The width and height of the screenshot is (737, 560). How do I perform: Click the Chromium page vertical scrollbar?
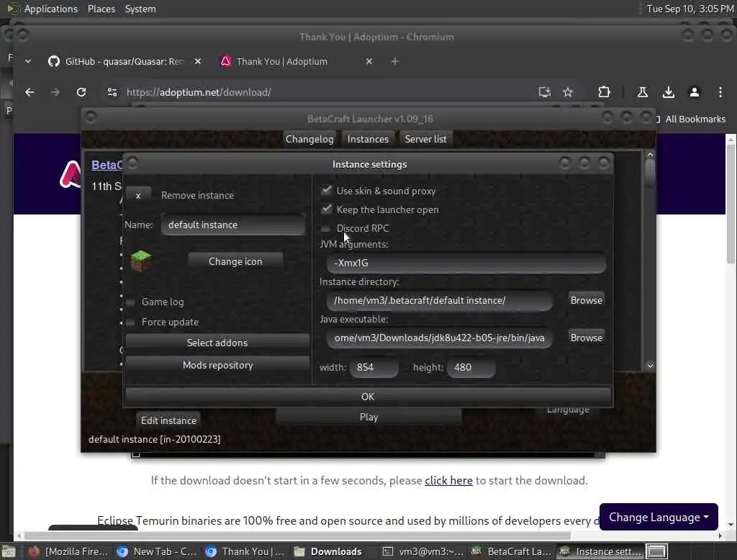point(731,202)
